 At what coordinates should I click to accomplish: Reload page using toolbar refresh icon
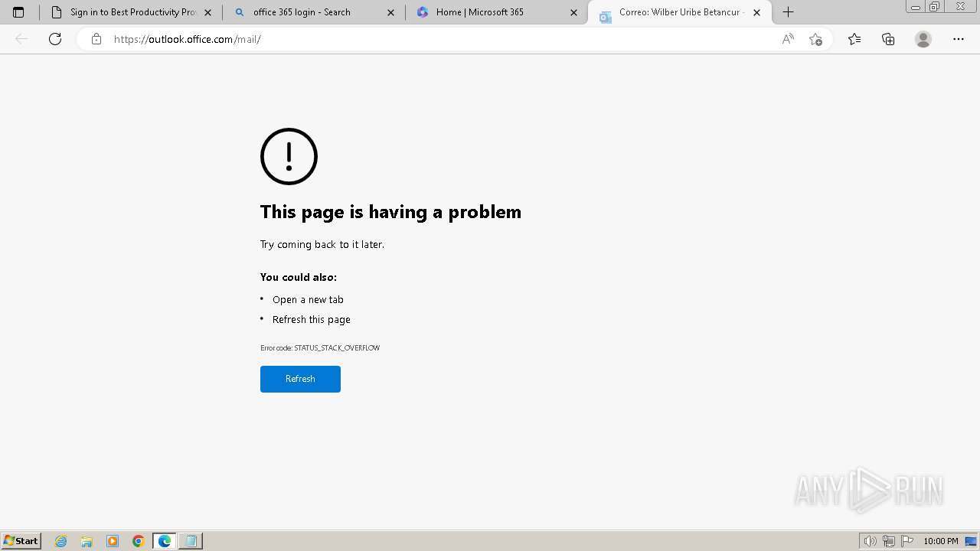55,39
